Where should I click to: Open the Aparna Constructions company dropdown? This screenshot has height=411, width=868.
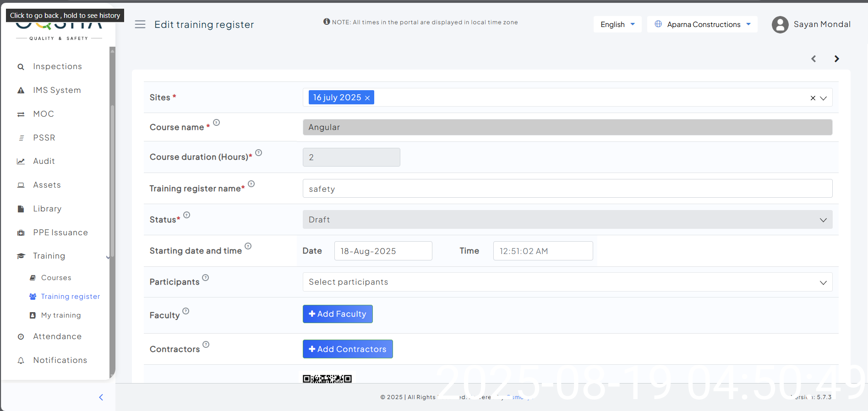pos(702,24)
